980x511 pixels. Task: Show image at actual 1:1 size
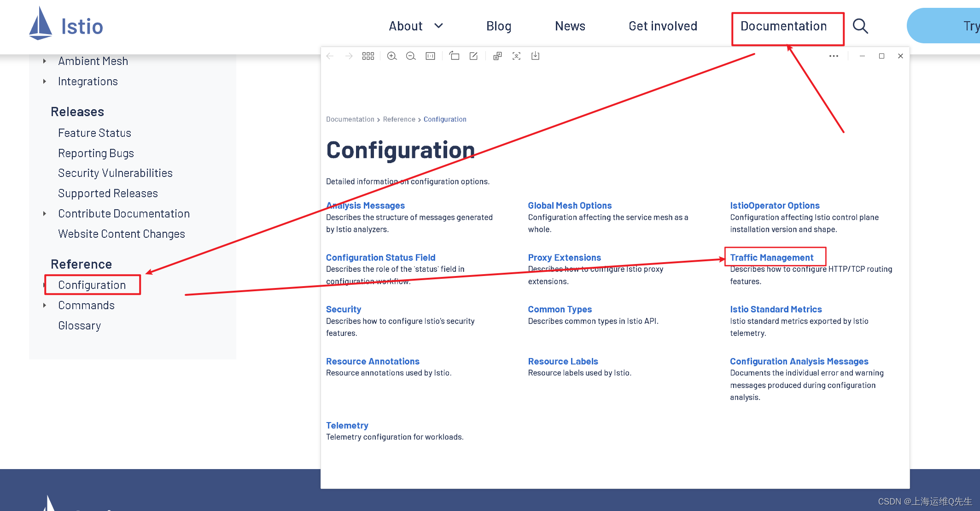point(430,56)
